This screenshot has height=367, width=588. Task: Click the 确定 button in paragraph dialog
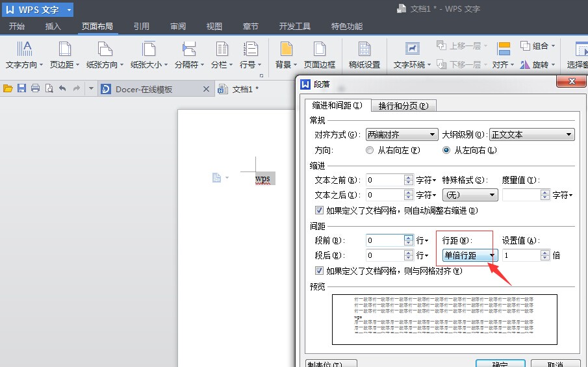[500, 364]
